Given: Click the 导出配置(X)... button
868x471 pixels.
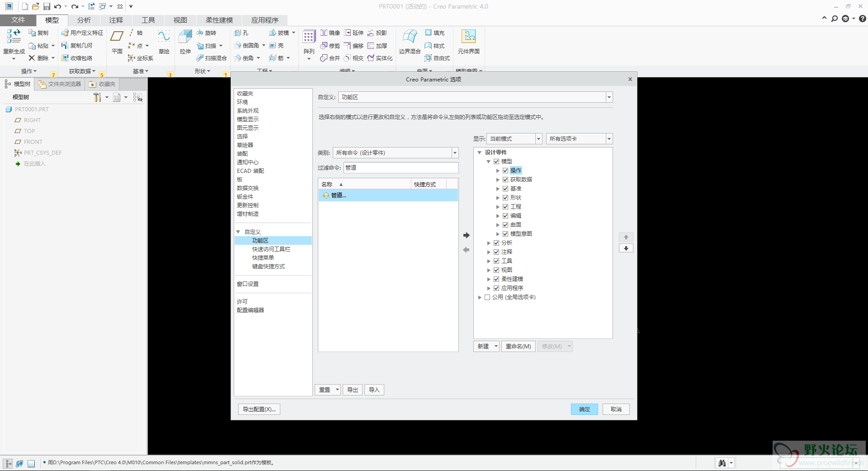Looking at the screenshot, I should (x=259, y=409).
